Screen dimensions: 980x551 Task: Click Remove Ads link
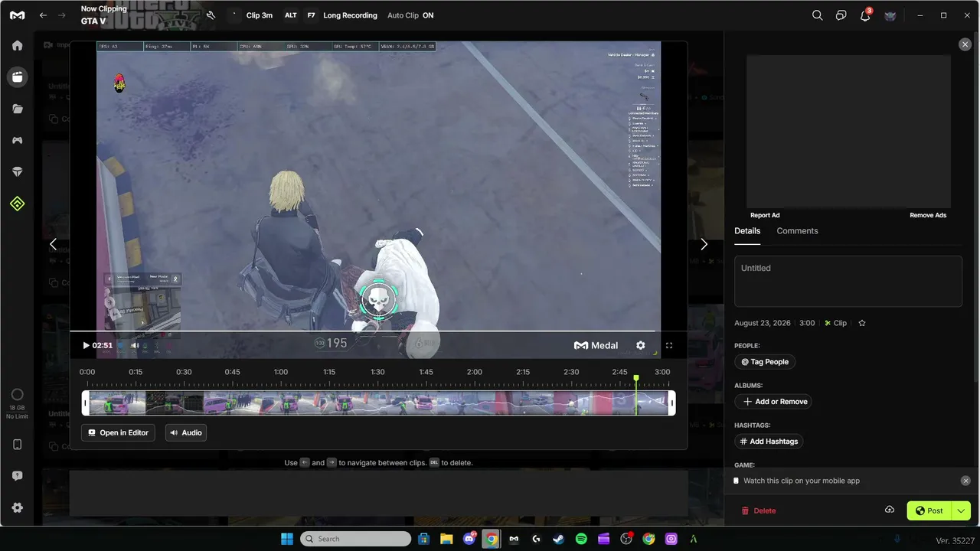pyautogui.click(x=928, y=215)
